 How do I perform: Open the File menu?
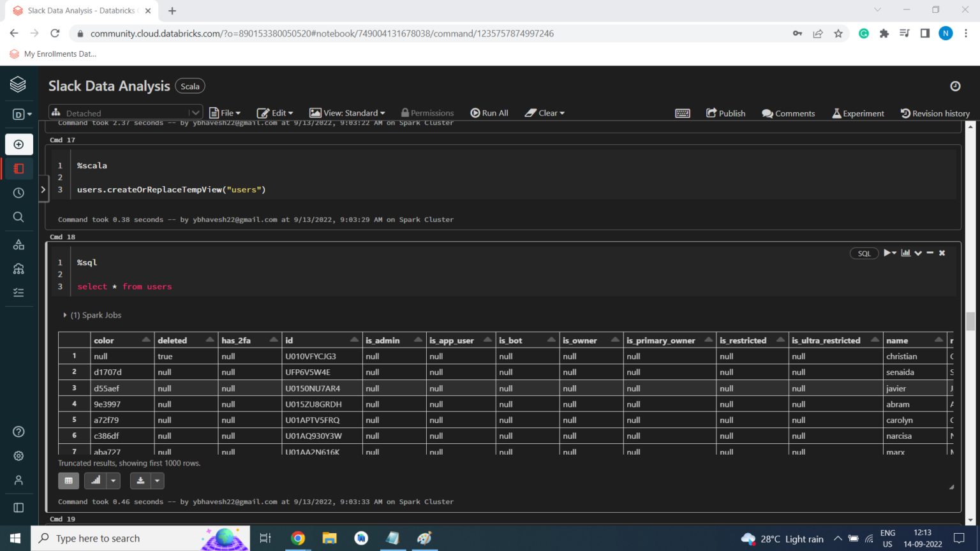click(x=225, y=113)
